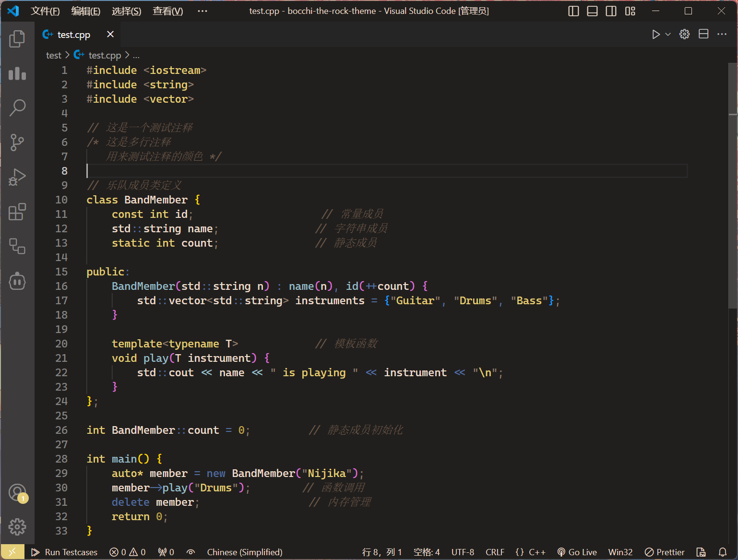Image resolution: width=738 pixels, height=560 pixels.
Task: Open the editor More Actions ellipsis
Action: pos(722,34)
